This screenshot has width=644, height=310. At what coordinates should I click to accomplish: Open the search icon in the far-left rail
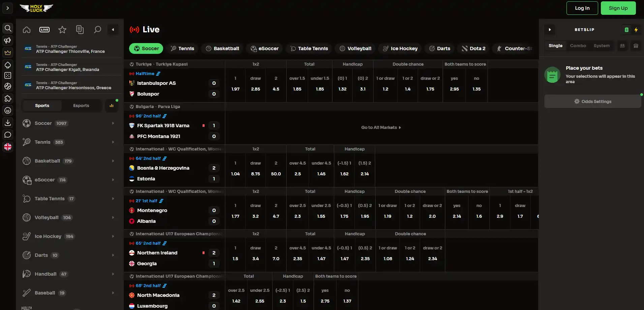pos(8,28)
